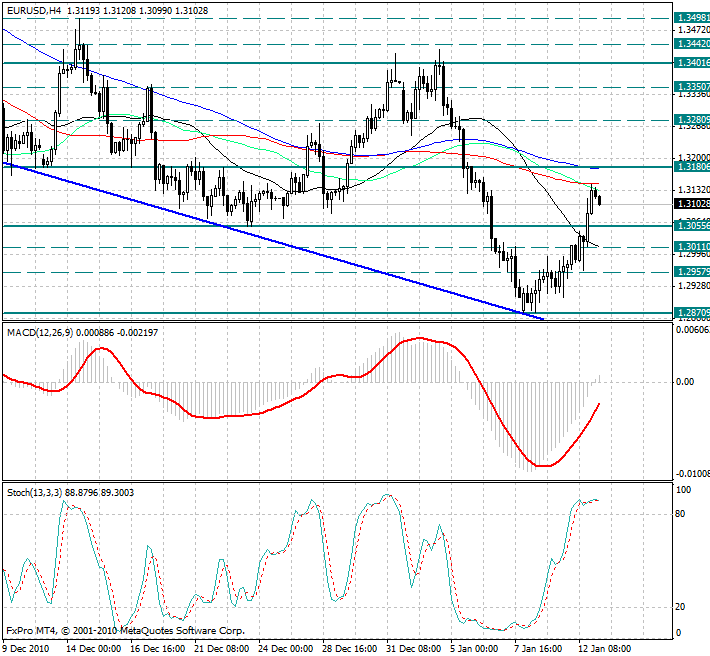Click the 1.3055 support level label
Image resolution: width=710 pixels, height=656 pixels.
[692, 226]
